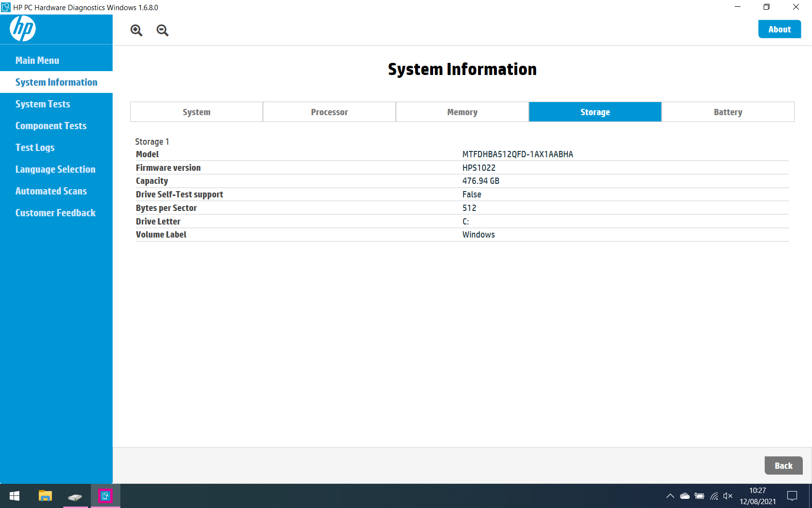Screen dimensions: 812x508
Task: Click the Volume Label label
Action: (x=161, y=235)
